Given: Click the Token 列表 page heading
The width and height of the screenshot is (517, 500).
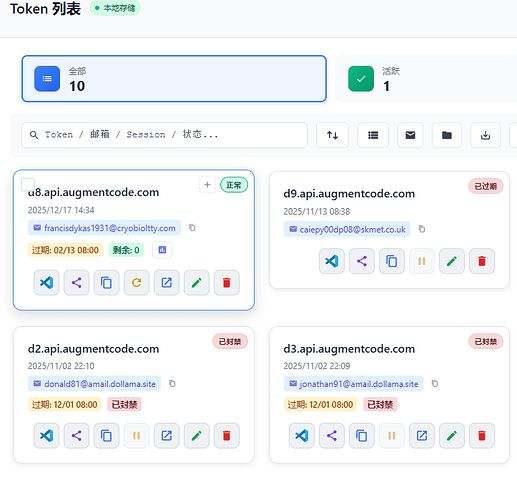Looking at the screenshot, I should [x=45, y=8].
